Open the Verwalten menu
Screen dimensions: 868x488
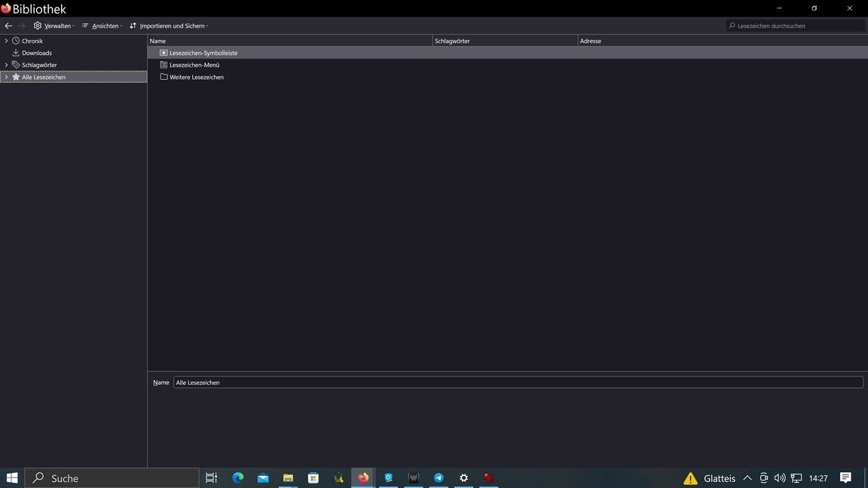[x=54, y=26]
